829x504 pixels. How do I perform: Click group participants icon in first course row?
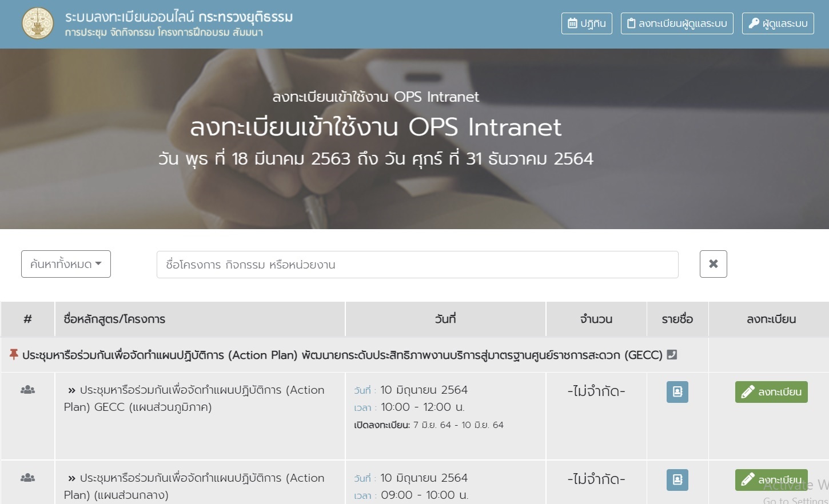point(27,389)
